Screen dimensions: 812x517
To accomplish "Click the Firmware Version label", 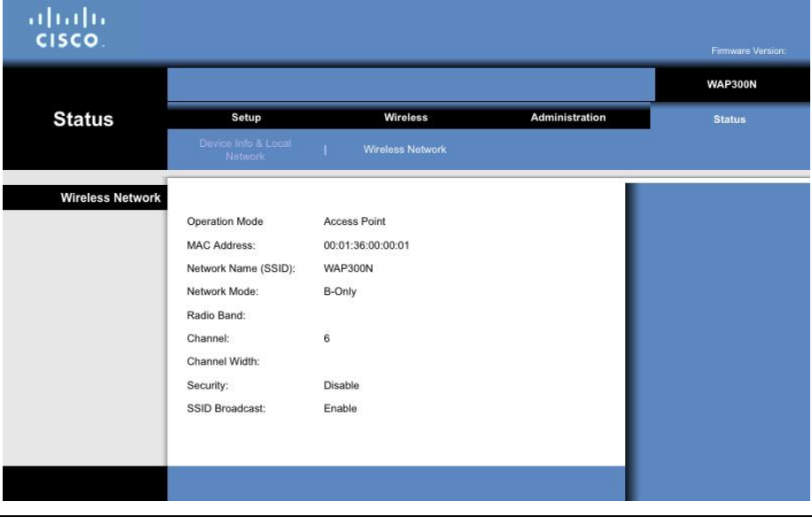I will tap(748, 50).
